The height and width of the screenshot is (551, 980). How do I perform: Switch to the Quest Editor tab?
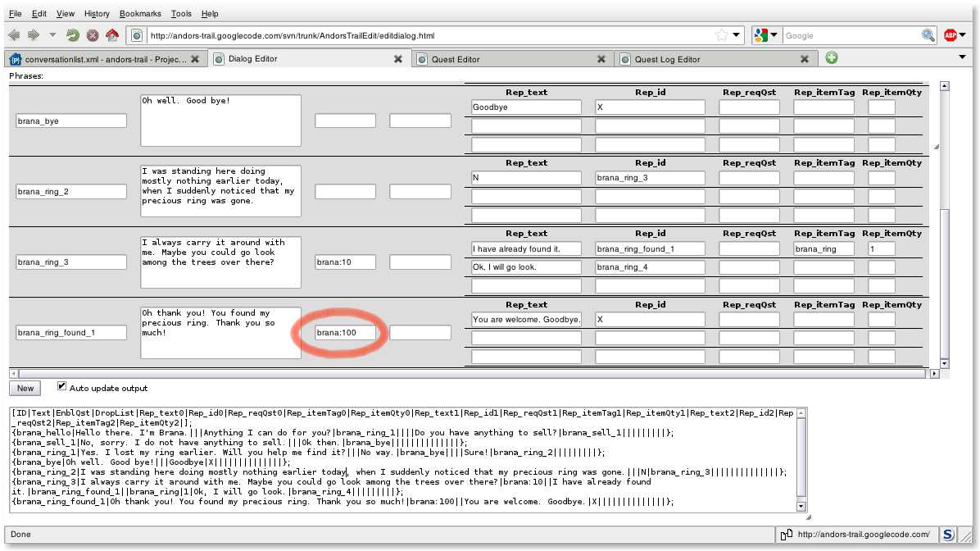point(508,59)
